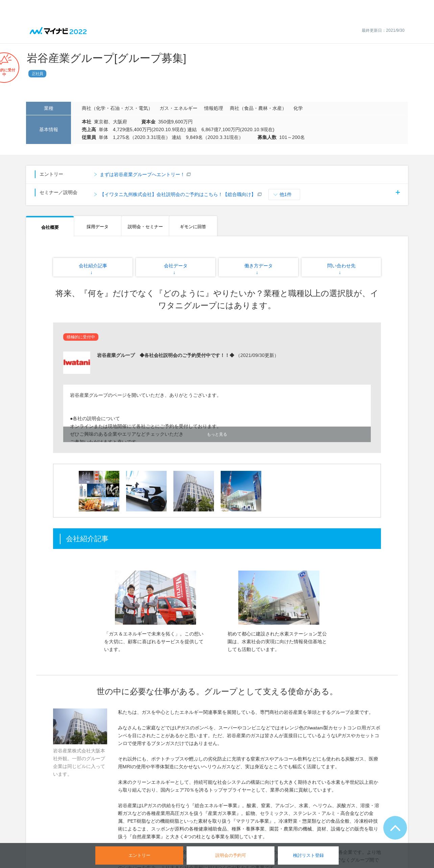Switch to 採用データ tab
Screen dimensions: 434x868
tap(97, 226)
